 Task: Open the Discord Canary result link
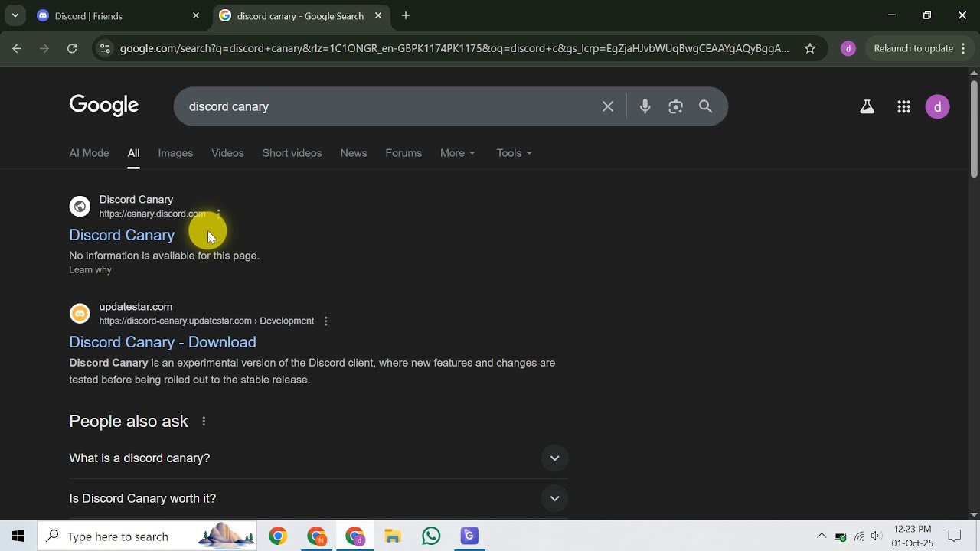click(122, 235)
